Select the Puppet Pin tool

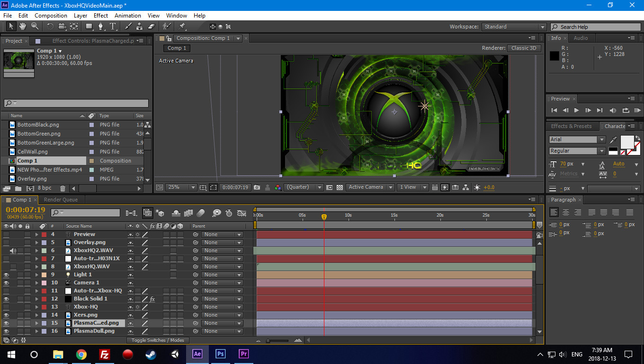[x=182, y=27]
